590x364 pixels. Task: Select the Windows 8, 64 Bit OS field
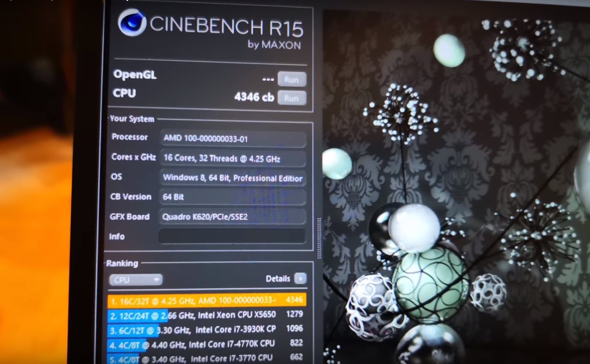[233, 178]
